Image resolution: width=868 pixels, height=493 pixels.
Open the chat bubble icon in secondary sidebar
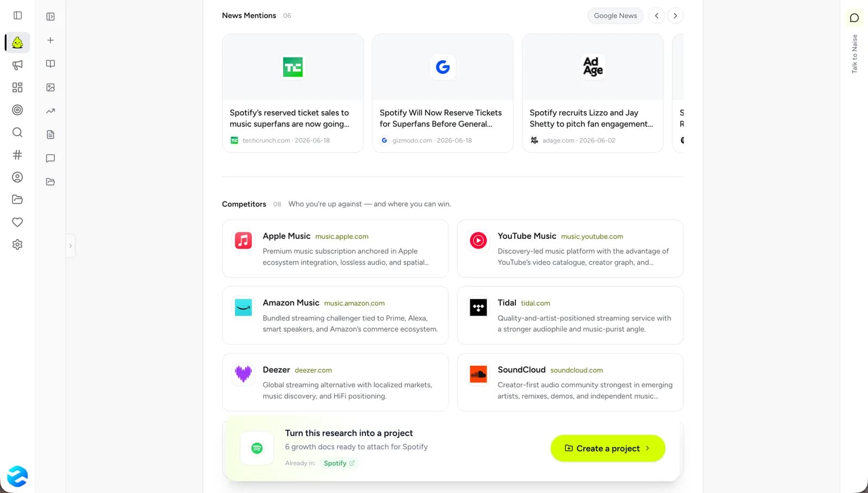pyautogui.click(x=50, y=158)
